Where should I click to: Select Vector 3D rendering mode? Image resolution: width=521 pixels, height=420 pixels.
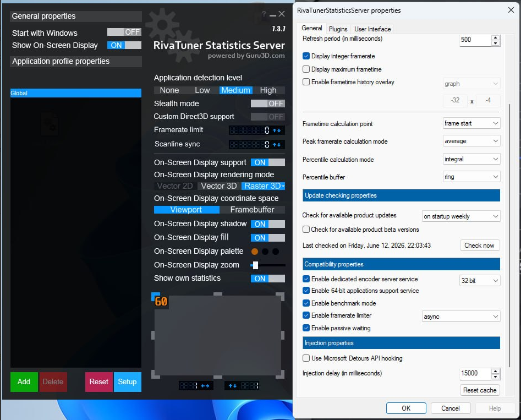tap(219, 186)
